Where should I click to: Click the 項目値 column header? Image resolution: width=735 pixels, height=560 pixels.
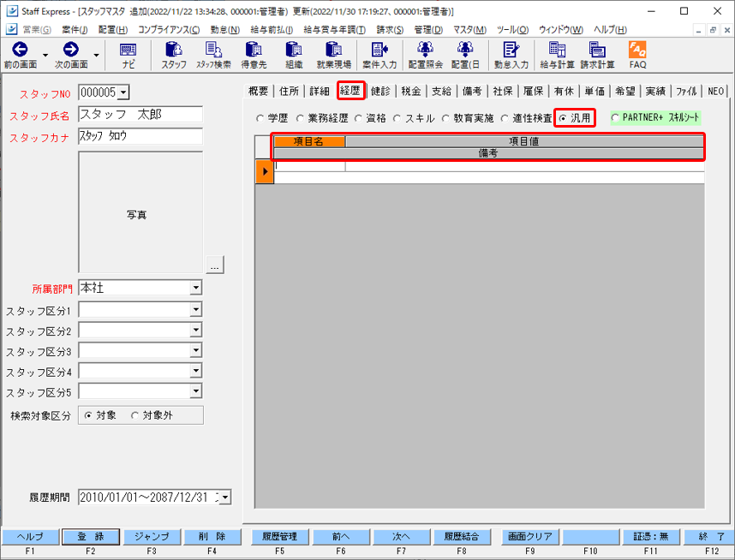click(x=524, y=141)
